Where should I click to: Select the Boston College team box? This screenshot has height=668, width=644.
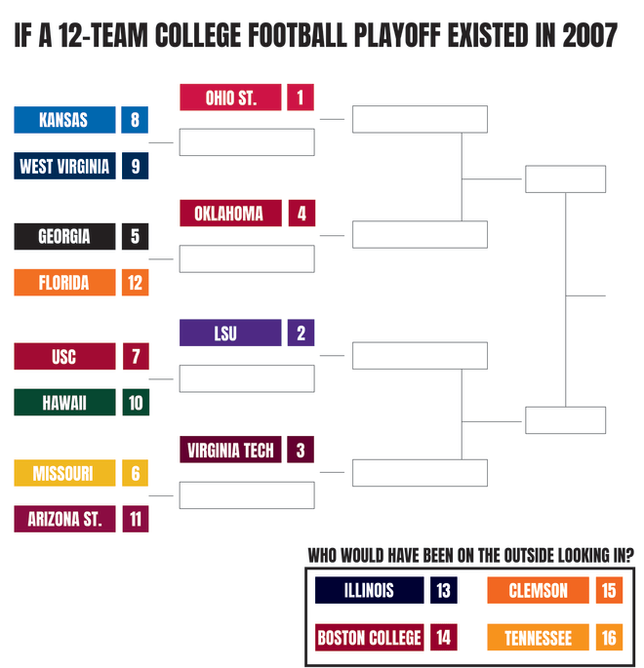point(370,638)
